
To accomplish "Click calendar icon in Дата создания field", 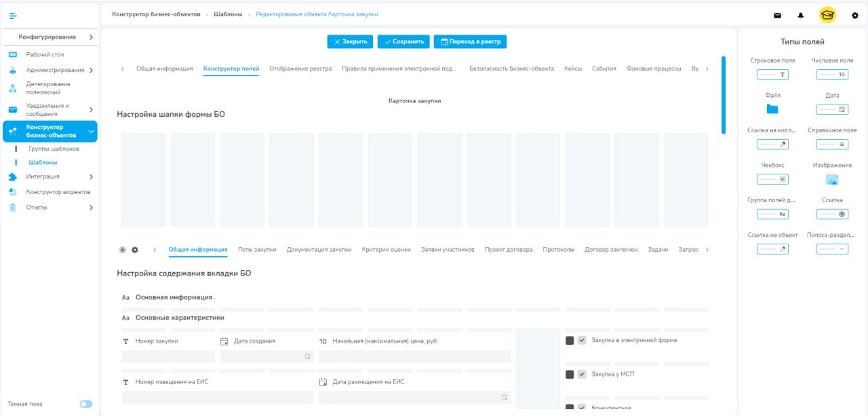I will point(307,356).
